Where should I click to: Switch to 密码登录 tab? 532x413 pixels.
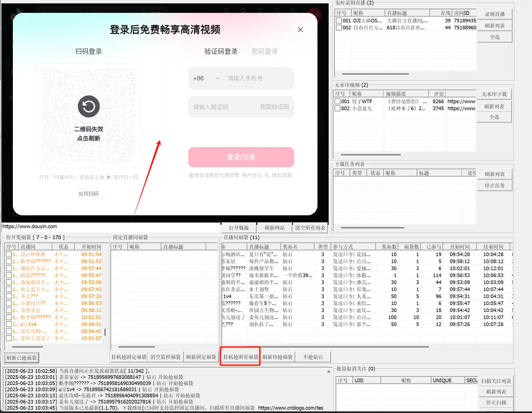264,51
